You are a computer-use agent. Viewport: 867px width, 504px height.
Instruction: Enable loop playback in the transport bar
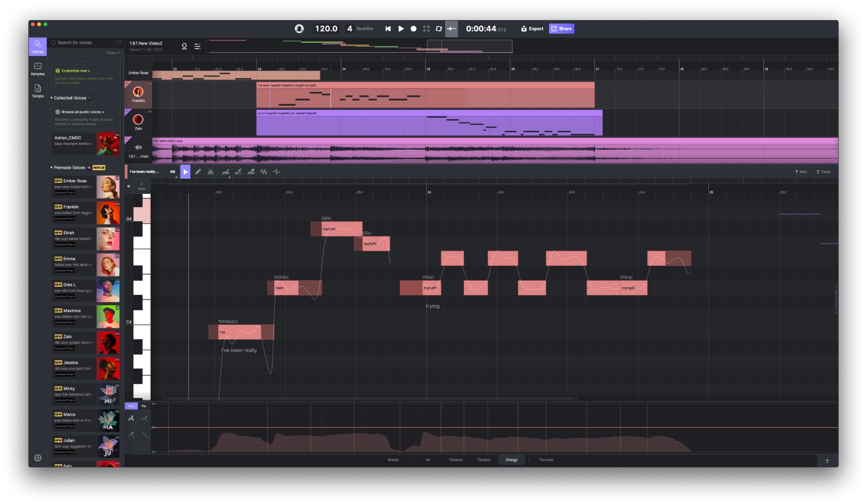(x=439, y=28)
